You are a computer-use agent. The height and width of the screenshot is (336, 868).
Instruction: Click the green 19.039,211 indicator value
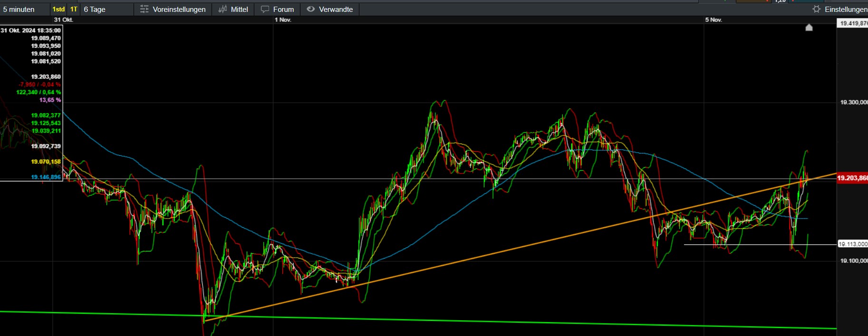46,131
